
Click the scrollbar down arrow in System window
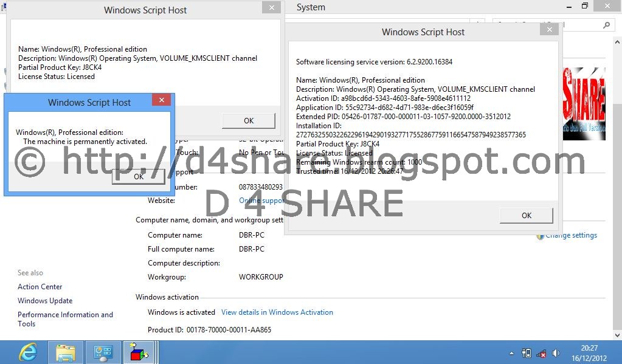617,335
